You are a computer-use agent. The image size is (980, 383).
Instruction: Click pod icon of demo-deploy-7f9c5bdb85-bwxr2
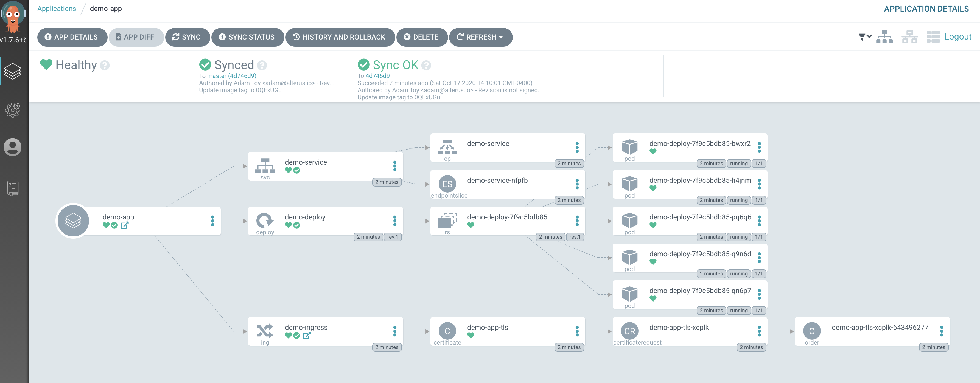click(x=629, y=147)
